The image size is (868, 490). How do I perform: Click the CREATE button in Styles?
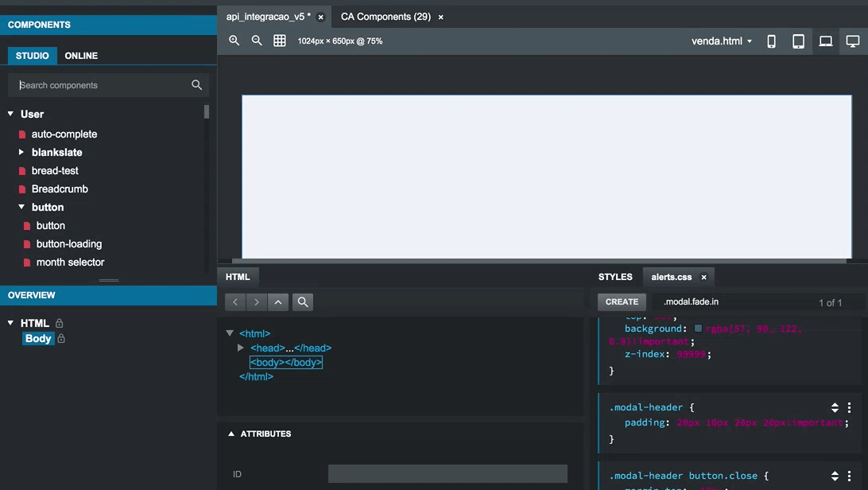pos(622,301)
